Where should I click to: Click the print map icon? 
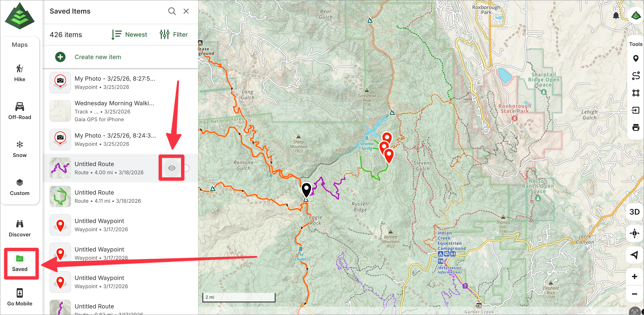[x=635, y=127]
